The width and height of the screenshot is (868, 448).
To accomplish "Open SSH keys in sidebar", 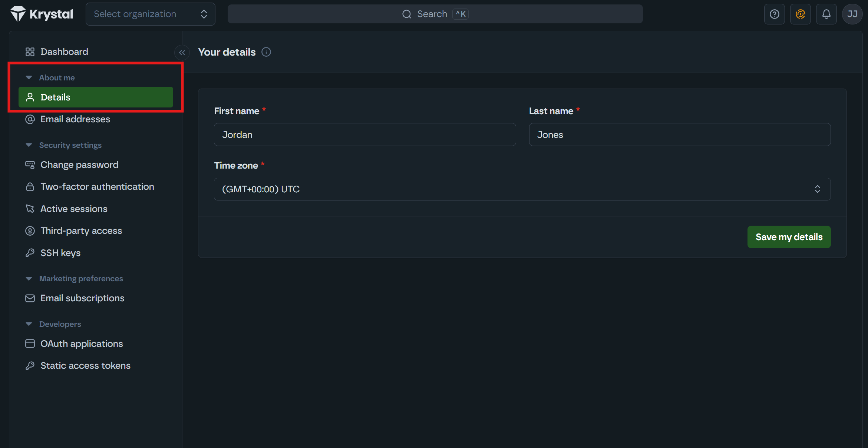I will 60,253.
